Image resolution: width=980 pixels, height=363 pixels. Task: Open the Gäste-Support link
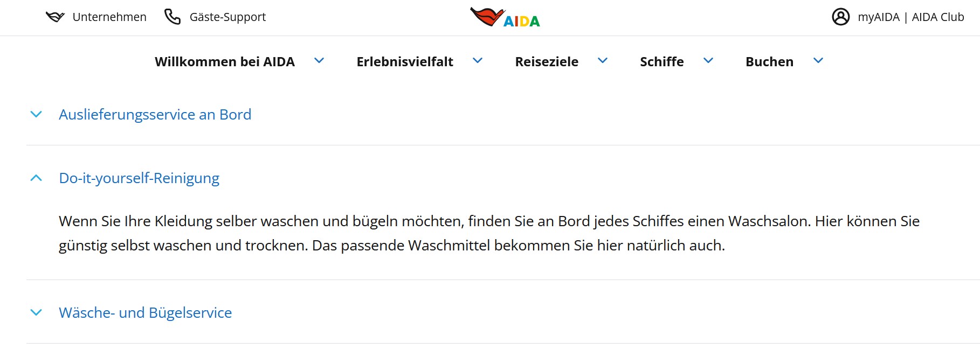click(227, 17)
